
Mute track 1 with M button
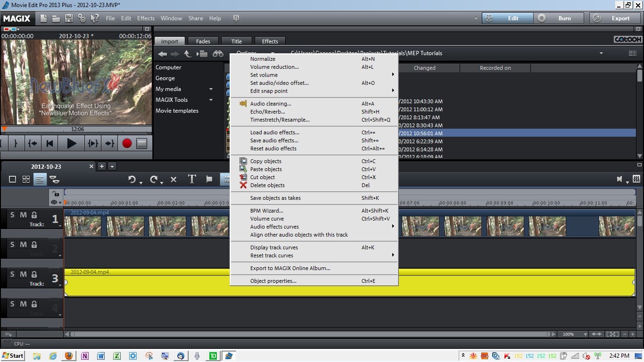pos(23,215)
